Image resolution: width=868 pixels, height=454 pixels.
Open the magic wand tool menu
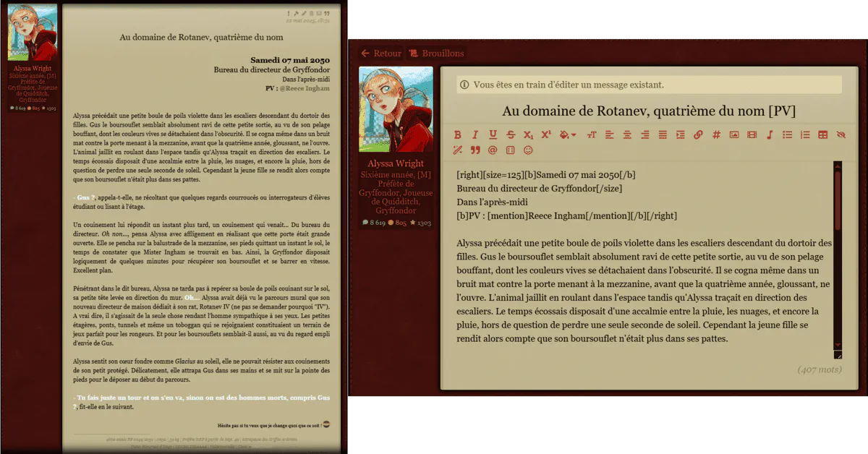coord(457,150)
